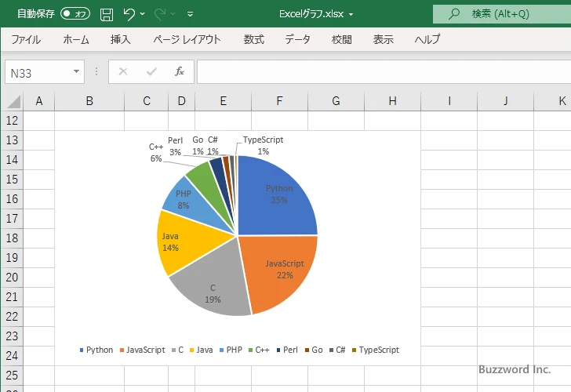Click the Select All corner triangle
571x392 pixels.
[x=14, y=101]
